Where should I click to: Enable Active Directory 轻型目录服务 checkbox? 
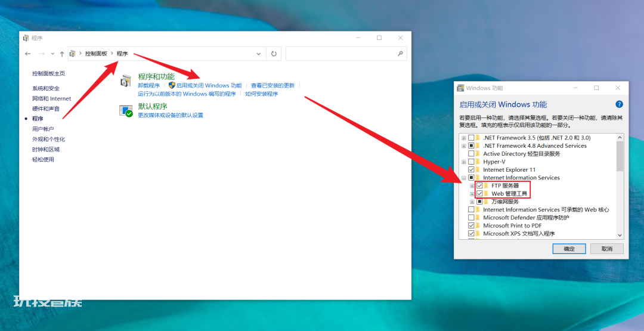click(x=472, y=154)
